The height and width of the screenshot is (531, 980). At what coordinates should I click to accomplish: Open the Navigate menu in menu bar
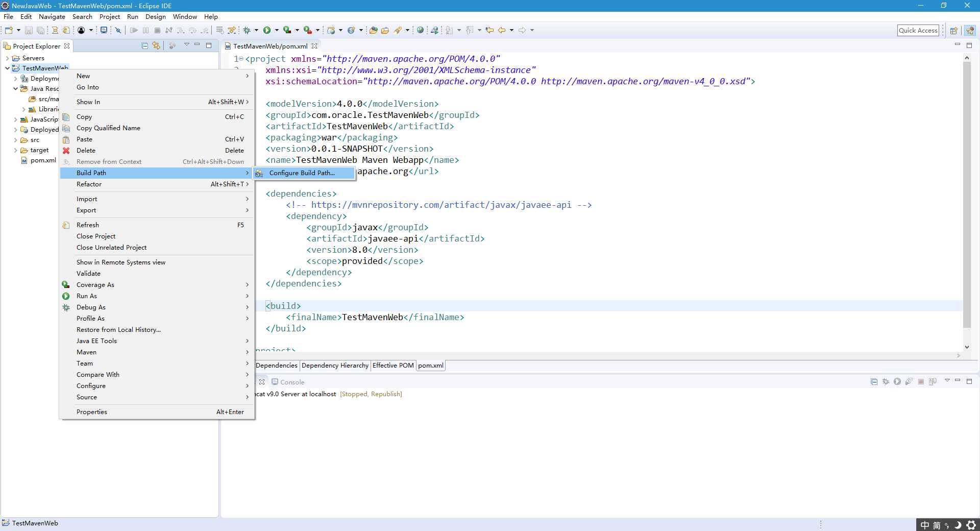(x=52, y=16)
